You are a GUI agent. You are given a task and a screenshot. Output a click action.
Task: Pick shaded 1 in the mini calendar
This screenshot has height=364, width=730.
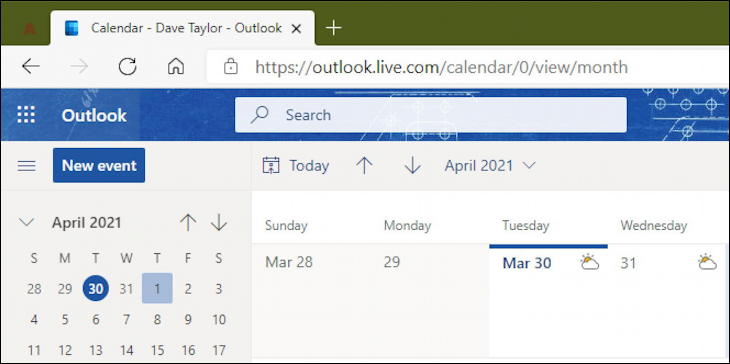(x=157, y=289)
